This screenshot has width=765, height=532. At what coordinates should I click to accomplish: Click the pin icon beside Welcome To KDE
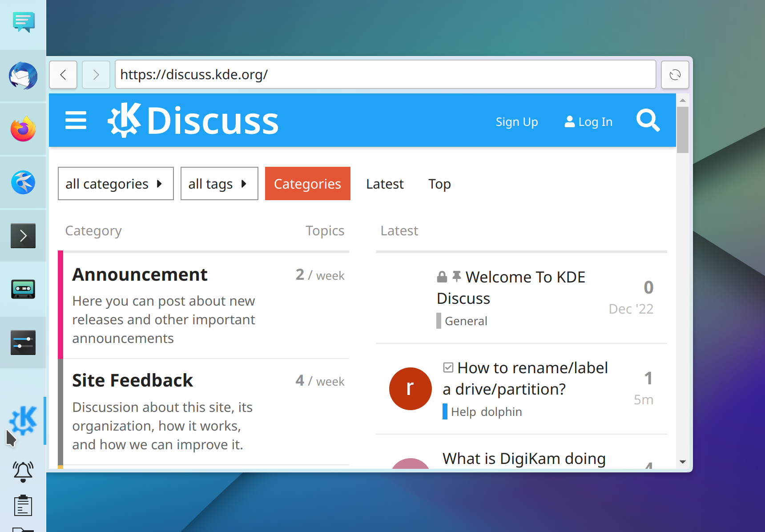click(457, 277)
